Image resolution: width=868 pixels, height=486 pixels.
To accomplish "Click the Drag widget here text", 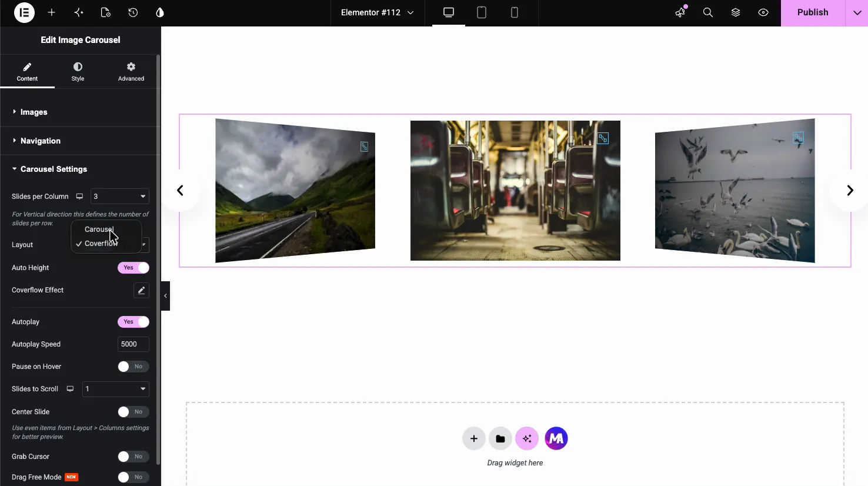I will tap(515, 463).
